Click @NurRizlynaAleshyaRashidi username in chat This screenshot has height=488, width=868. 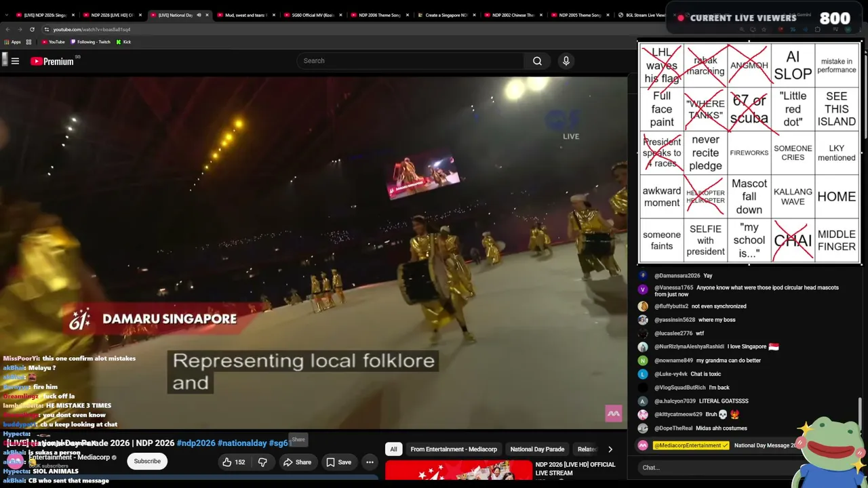[x=689, y=347]
